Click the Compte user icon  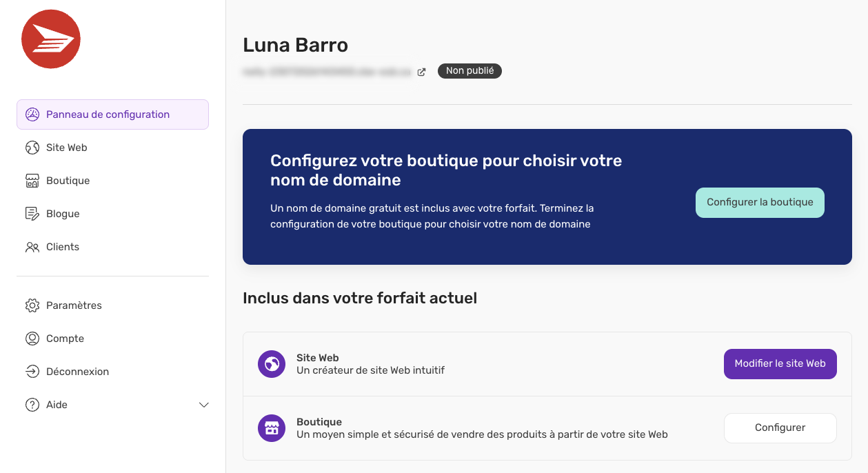(32, 339)
